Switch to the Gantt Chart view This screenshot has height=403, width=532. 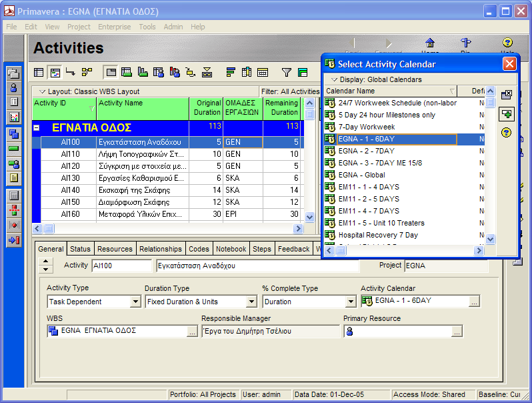(55, 72)
